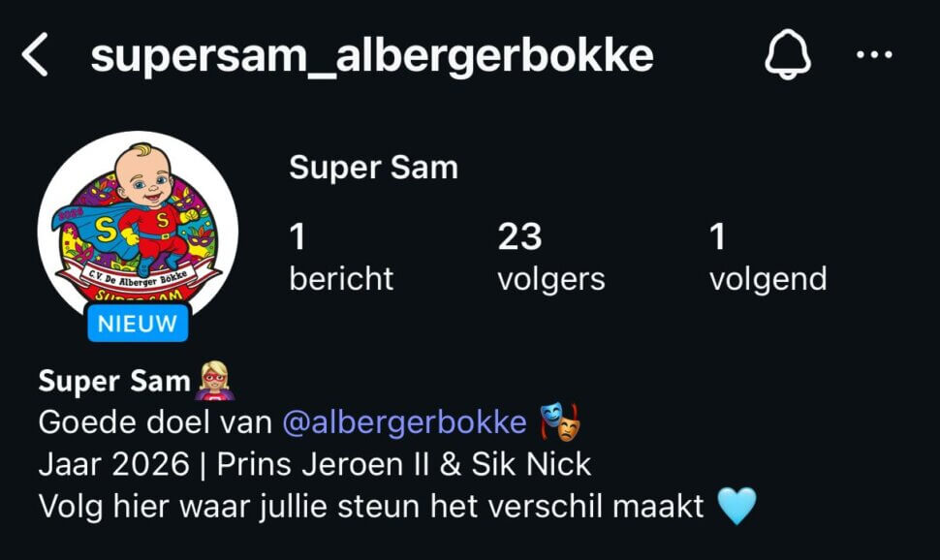The width and height of the screenshot is (940, 560).
Task: Tap the light blue heart emoji
Action: click(x=736, y=506)
